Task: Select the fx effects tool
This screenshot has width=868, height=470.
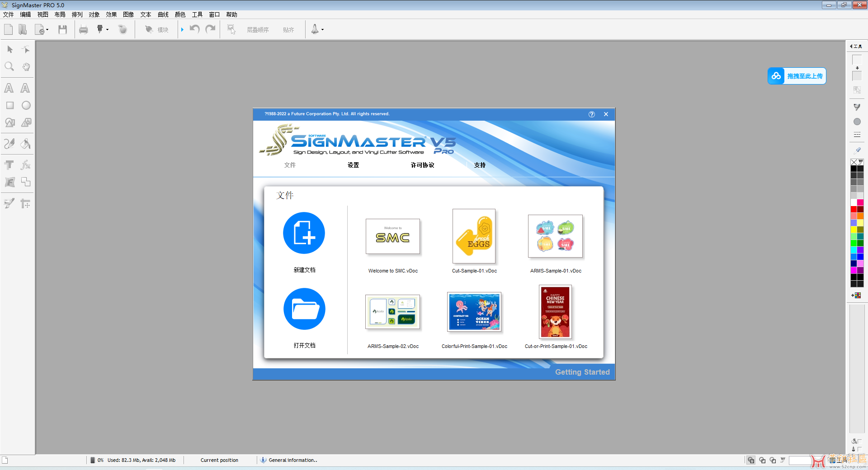Action: [26, 165]
